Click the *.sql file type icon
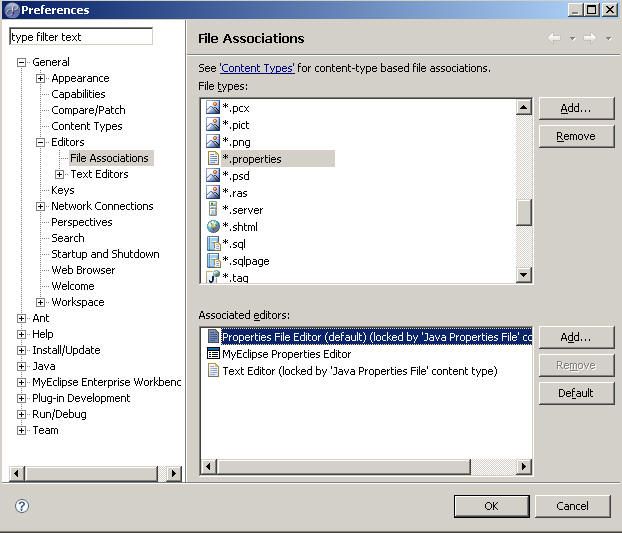This screenshot has width=622, height=533. tap(213, 243)
